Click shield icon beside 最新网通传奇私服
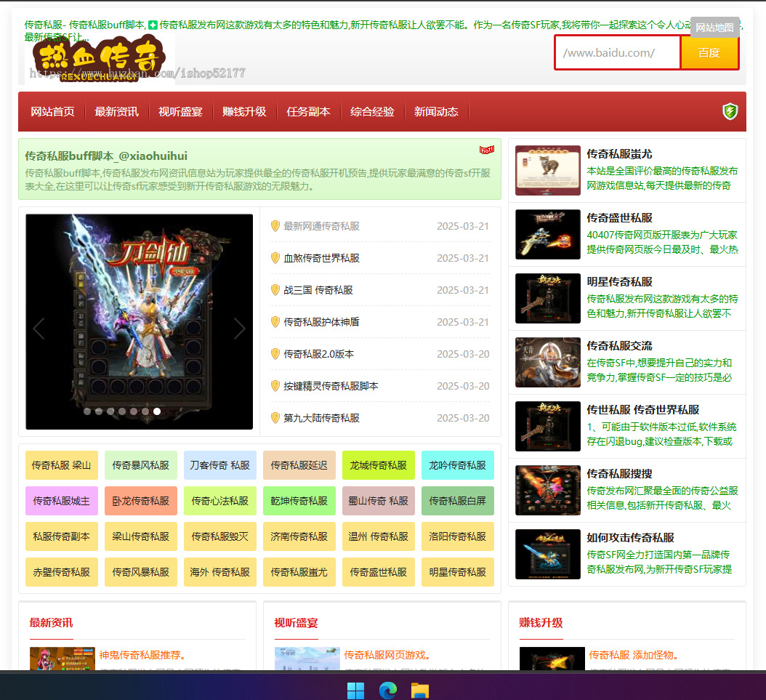Screen dimensions: 766x700 pos(275,226)
